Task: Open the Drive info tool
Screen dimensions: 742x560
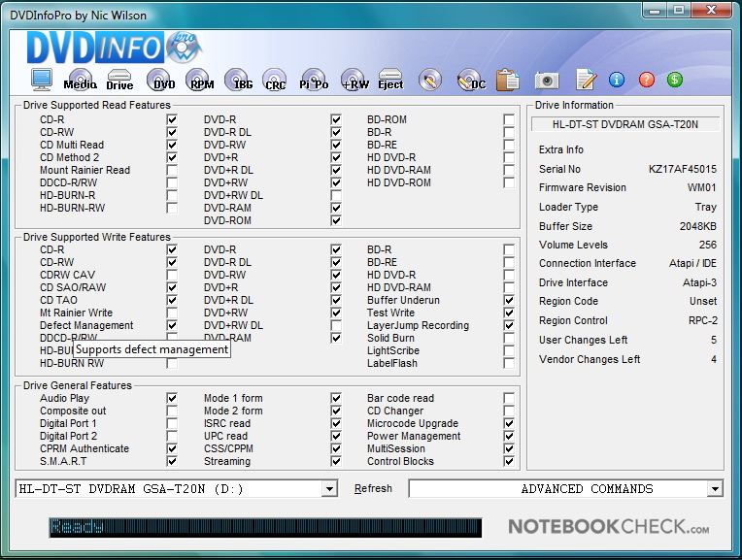Action: [x=119, y=80]
